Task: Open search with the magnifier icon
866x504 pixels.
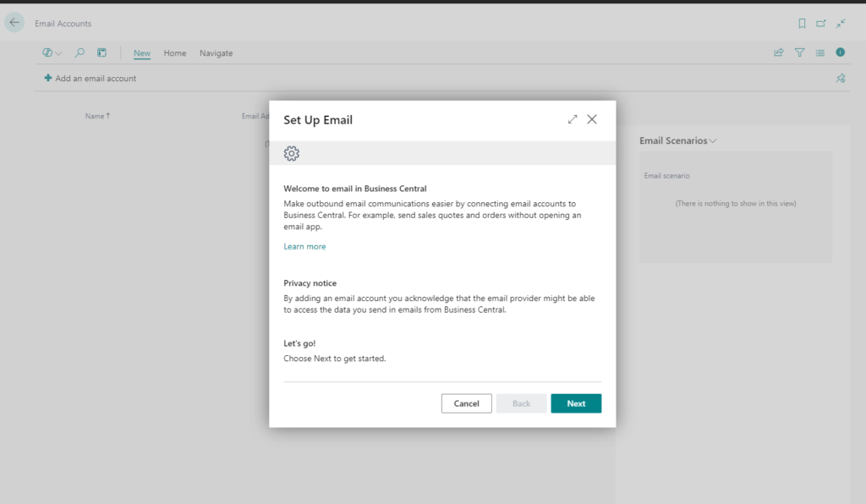Action: pos(79,53)
